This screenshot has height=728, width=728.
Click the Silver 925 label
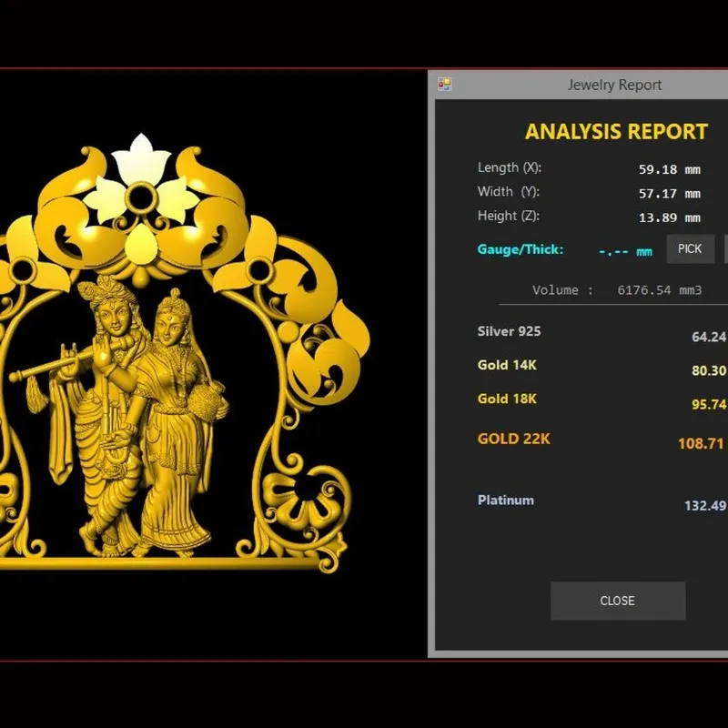[510, 331]
